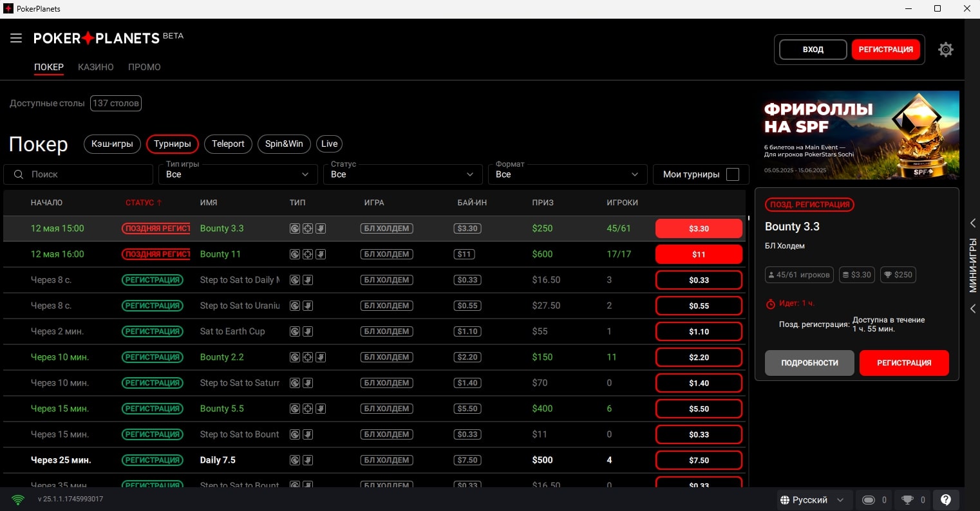Open the Тип игры dropdown
This screenshot has height=511, width=980.
(x=238, y=174)
